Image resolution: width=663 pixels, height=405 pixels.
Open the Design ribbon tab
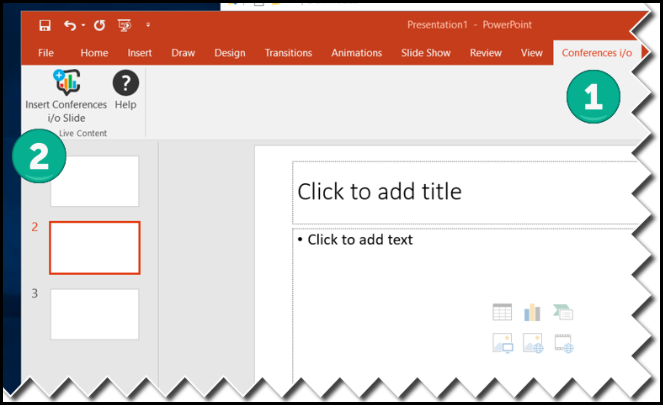click(230, 53)
